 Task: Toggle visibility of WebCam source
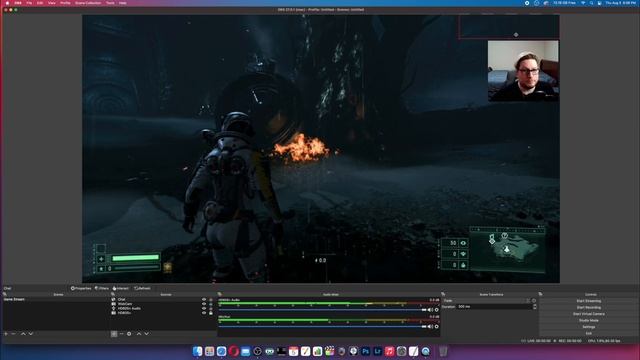[x=204, y=304]
